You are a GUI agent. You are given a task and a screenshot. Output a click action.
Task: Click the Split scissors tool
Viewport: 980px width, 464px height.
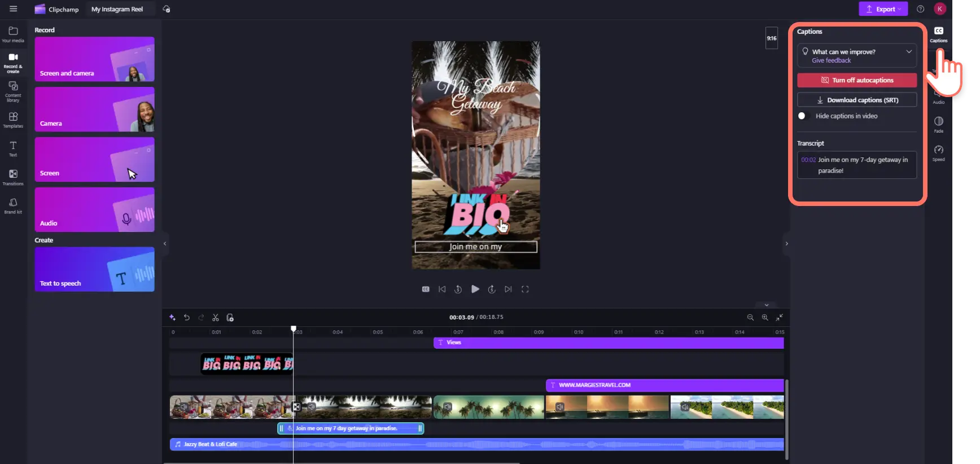216,317
